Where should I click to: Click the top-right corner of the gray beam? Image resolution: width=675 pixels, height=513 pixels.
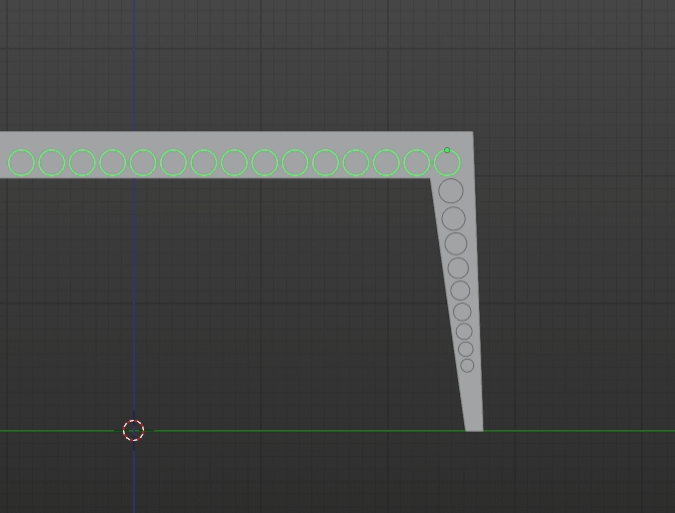[471, 134]
